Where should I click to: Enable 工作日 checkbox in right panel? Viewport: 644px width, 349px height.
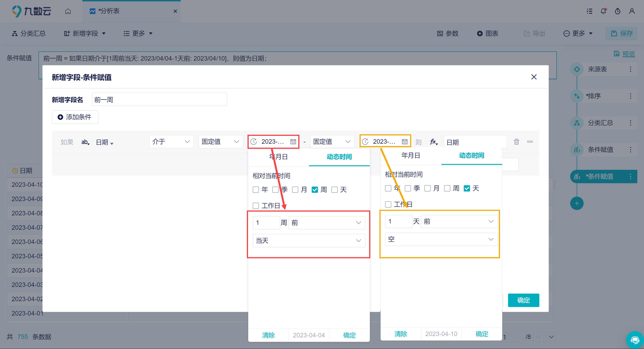388,205
